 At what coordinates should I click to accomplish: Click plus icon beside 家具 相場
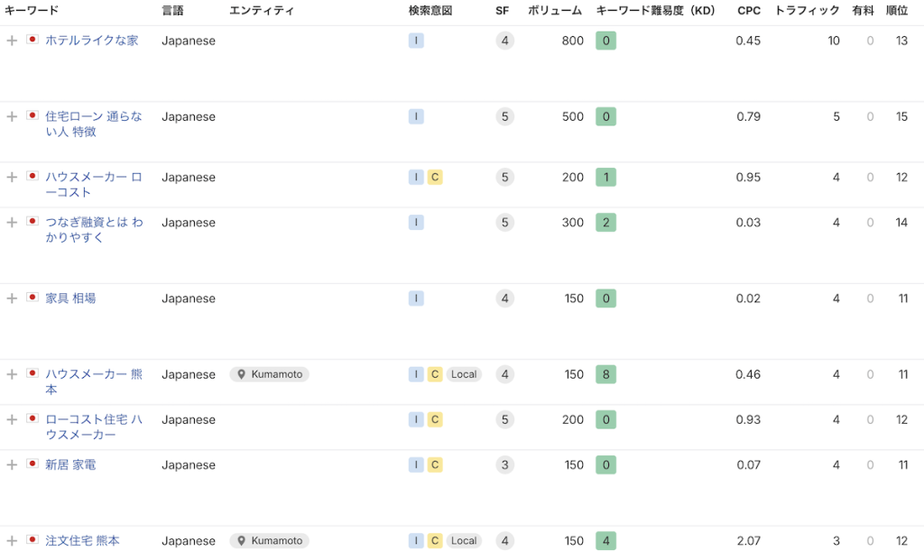(x=12, y=298)
